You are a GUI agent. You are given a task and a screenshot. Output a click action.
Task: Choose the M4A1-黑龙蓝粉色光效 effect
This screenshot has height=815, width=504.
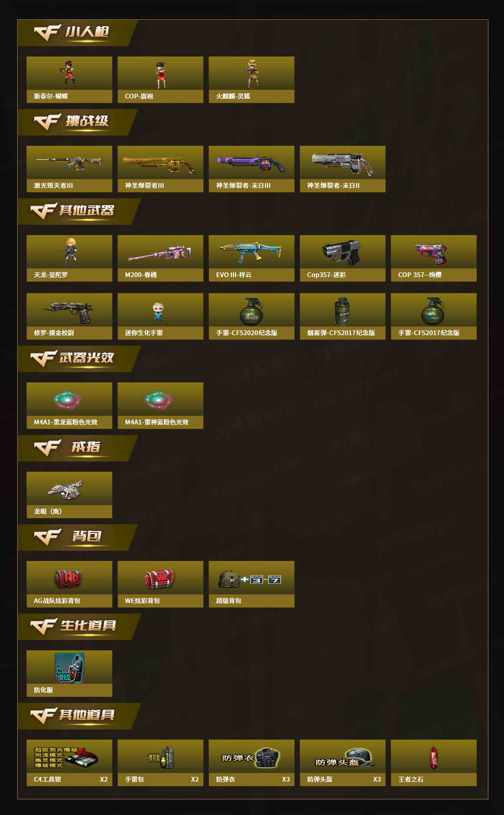tap(69, 406)
